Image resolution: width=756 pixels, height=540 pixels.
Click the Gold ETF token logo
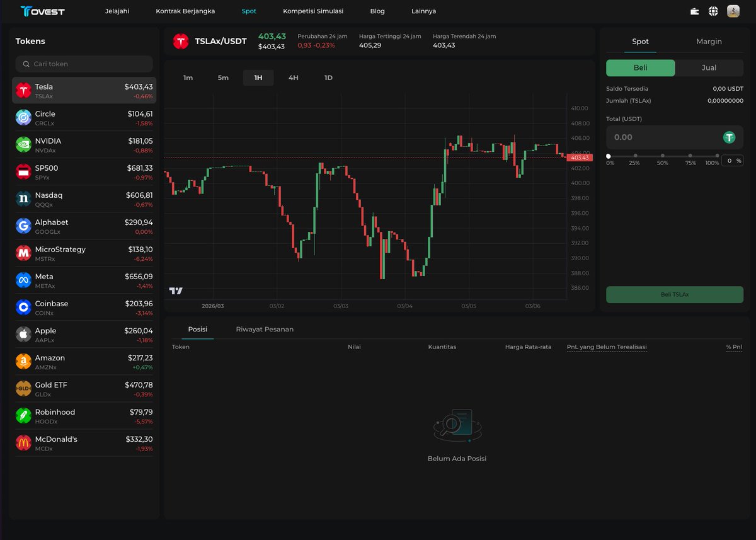[x=23, y=389]
